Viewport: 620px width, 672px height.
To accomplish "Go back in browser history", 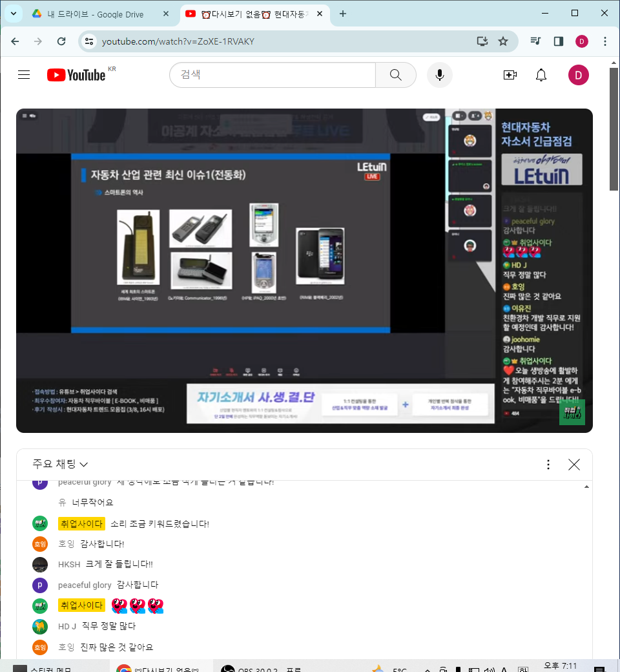I will 15,41.
